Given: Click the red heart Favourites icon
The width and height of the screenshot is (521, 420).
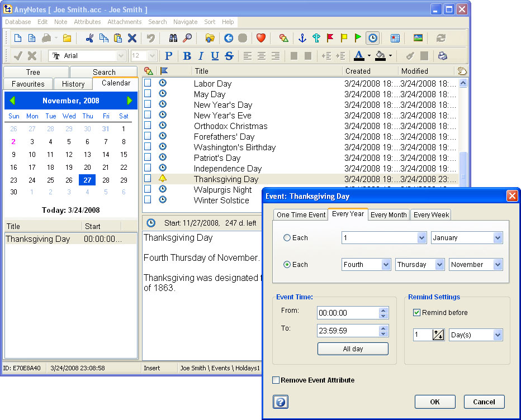Looking at the screenshot, I should 260,38.
